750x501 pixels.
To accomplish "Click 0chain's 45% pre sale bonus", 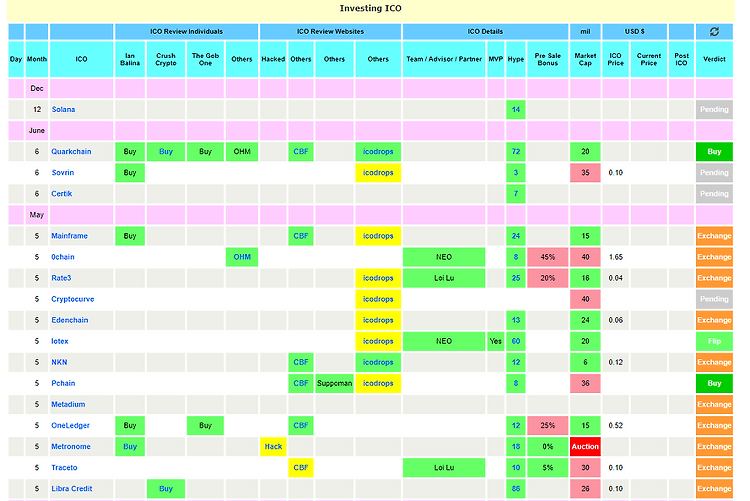I will click(548, 257).
